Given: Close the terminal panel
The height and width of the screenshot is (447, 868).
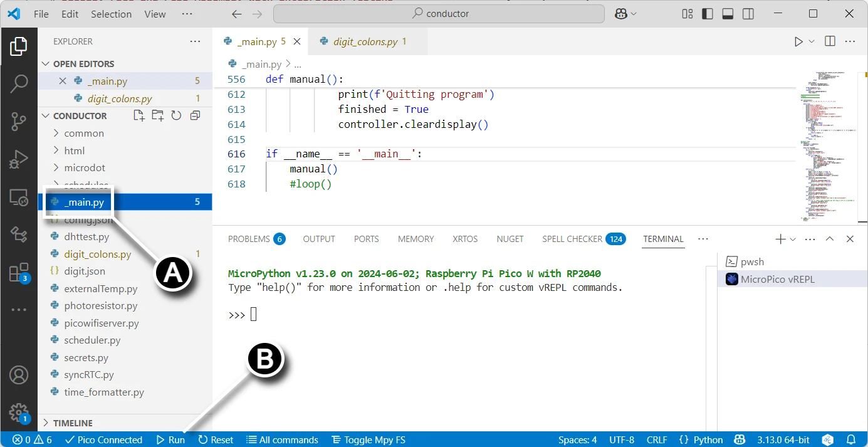Looking at the screenshot, I should [x=850, y=239].
